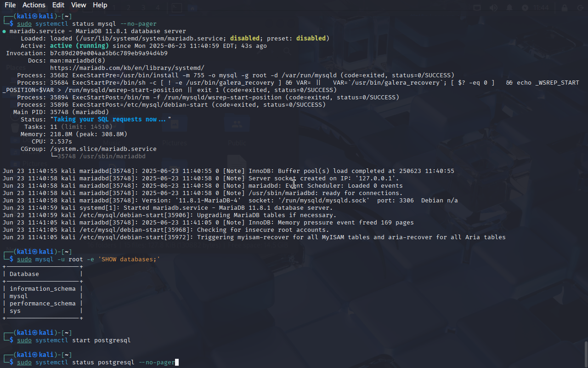
Task: Click 'Buffer pool(s) load completed' log line
Action: (228, 171)
